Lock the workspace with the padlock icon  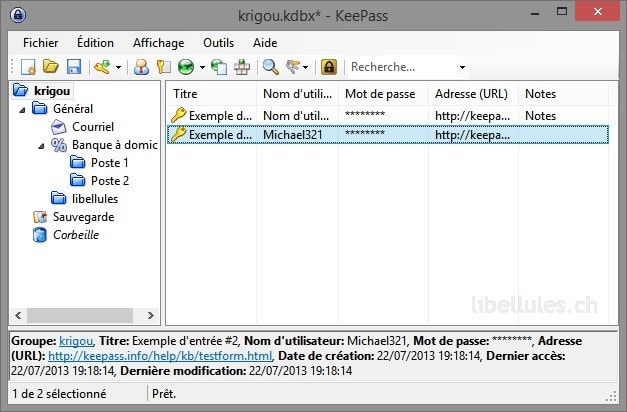coord(329,67)
